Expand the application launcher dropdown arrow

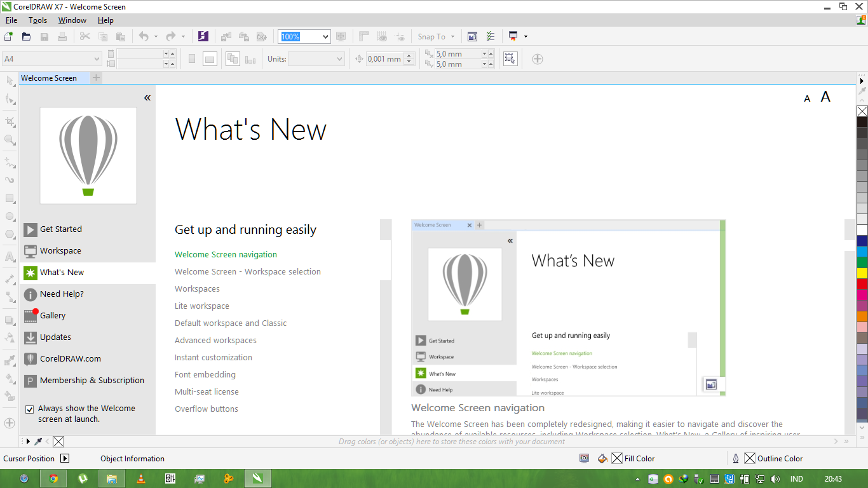(526, 37)
